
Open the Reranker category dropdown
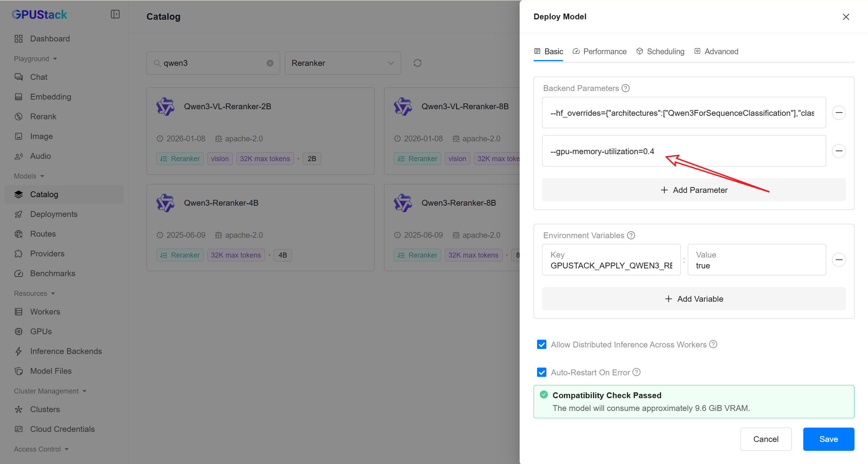[x=343, y=63]
